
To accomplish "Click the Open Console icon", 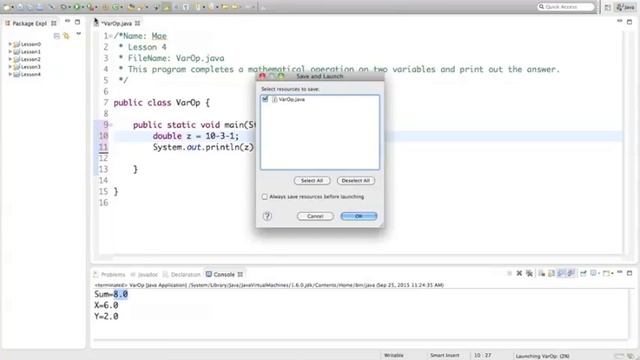I will (x=606, y=273).
